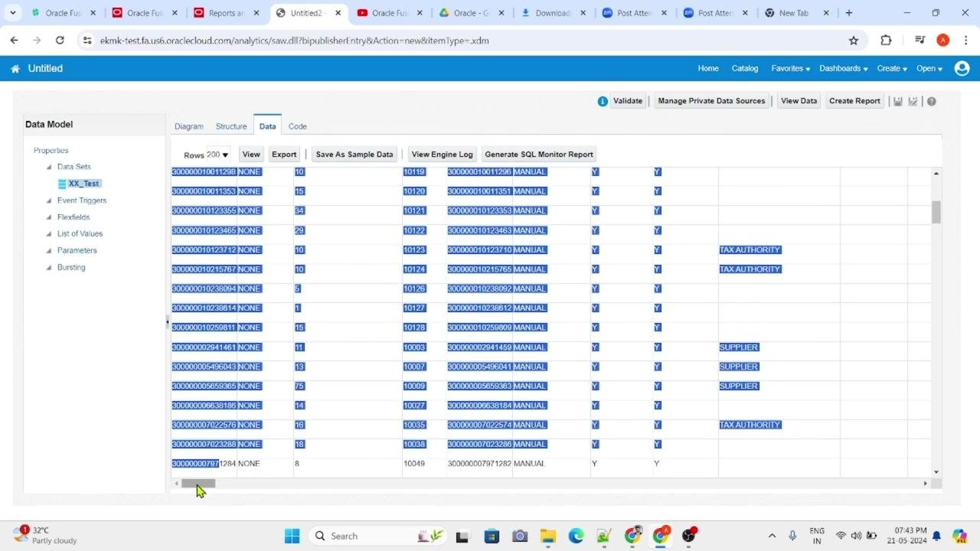
Task: Expand the Event Triggers tree node
Action: click(x=49, y=201)
